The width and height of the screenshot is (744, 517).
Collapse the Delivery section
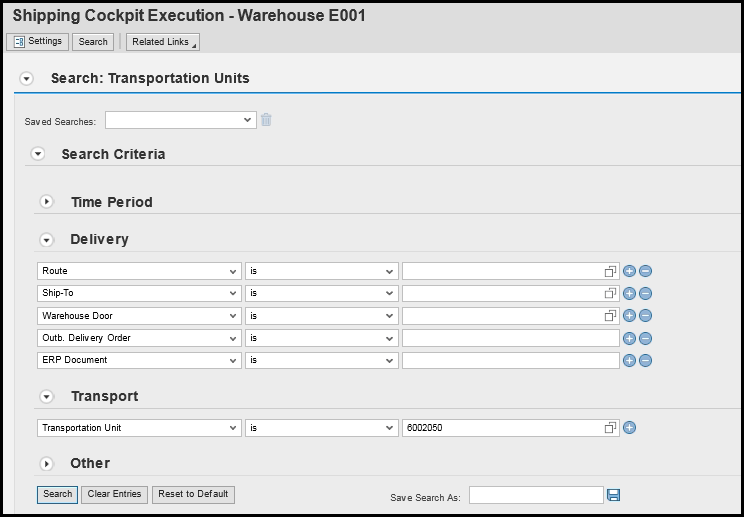pyautogui.click(x=46, y=240)
